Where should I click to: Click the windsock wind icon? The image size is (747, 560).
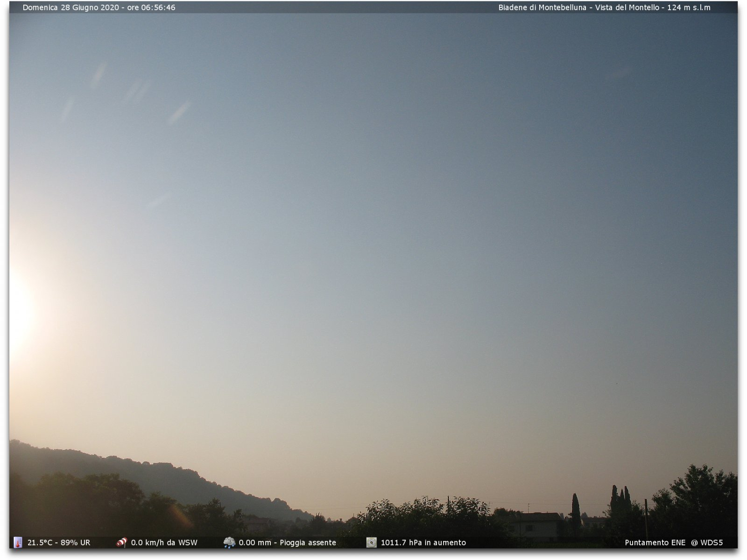[121, 542]
